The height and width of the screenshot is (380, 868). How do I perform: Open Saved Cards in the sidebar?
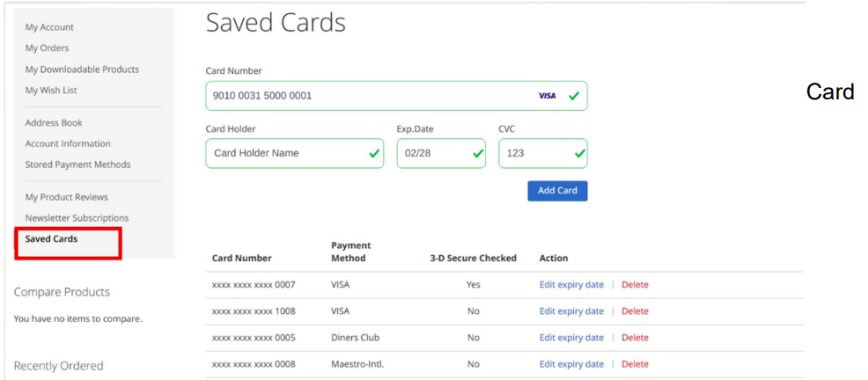coord(51,239)
